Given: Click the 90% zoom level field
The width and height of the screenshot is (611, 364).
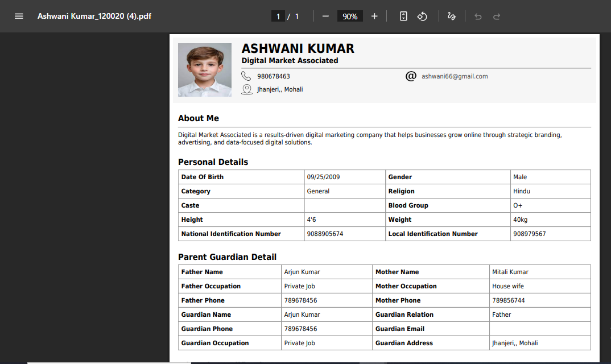Looking at the screenshot, I should coord(350,16).
